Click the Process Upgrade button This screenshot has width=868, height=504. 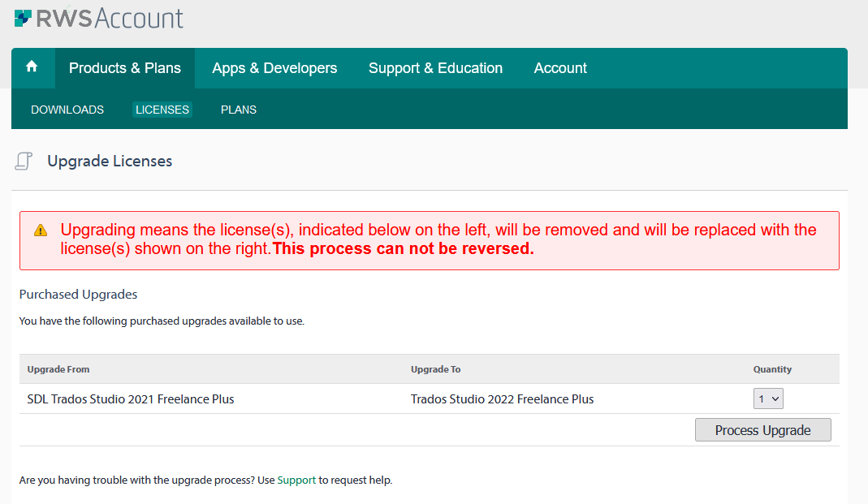[762, 429]
